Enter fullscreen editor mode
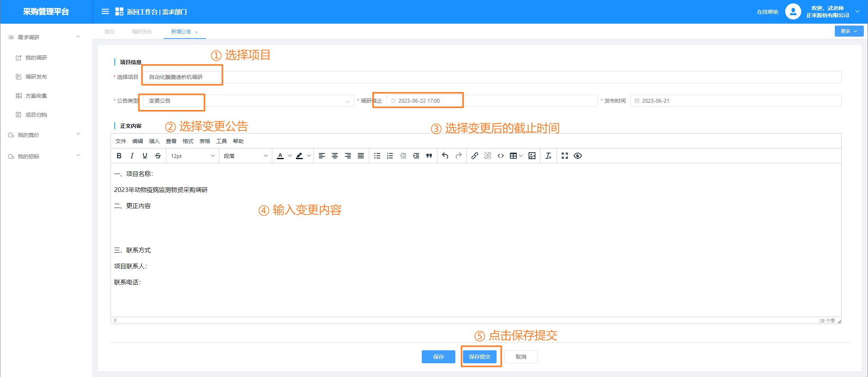Screen dimensions: 868x377 coord(565,156)
